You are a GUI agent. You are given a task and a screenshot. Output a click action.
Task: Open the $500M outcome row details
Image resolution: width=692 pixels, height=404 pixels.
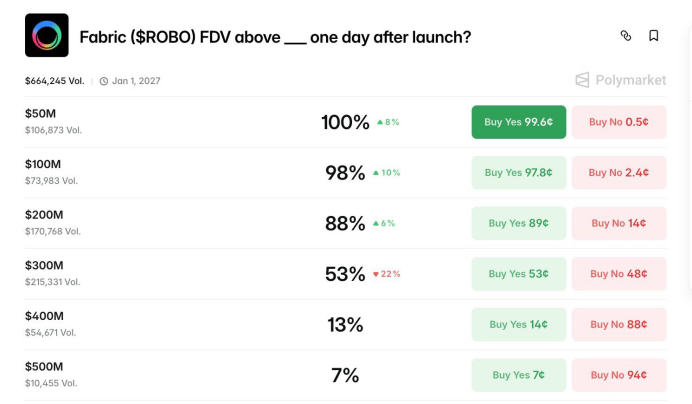pyautogui.click(x=200, y=375)
